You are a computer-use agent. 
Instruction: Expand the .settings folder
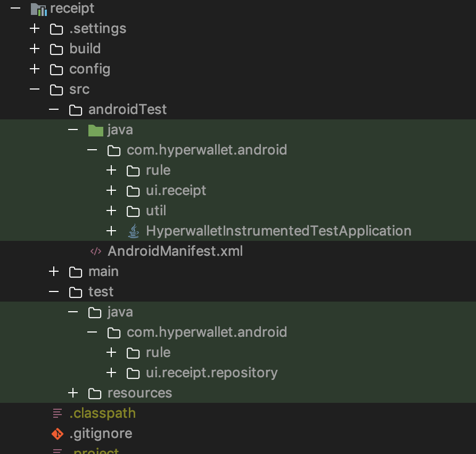[34, 28]
